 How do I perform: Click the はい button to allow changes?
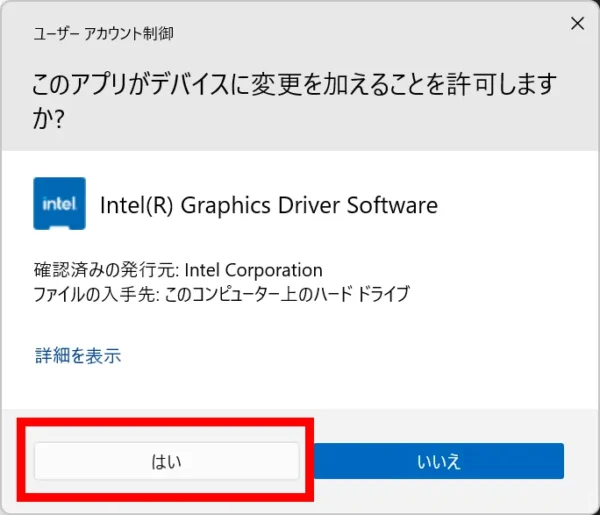point(166,461)
